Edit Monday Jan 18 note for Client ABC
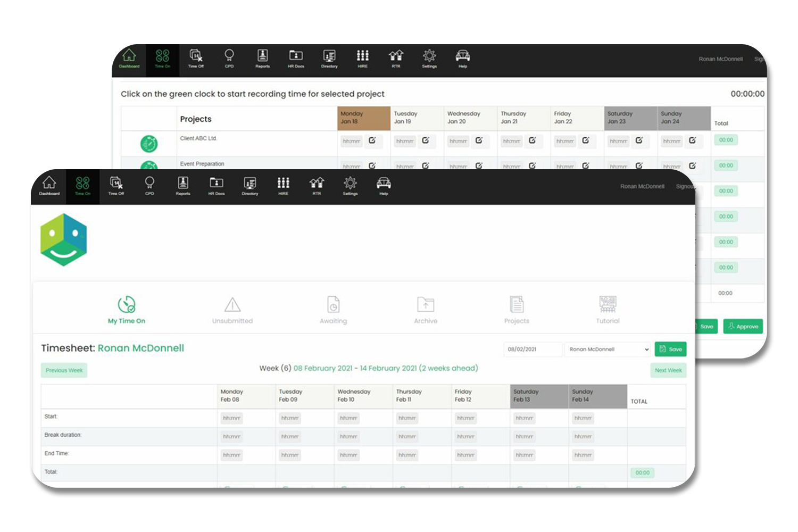The height and width of the screenshot is (532, 798). [372, 140]
